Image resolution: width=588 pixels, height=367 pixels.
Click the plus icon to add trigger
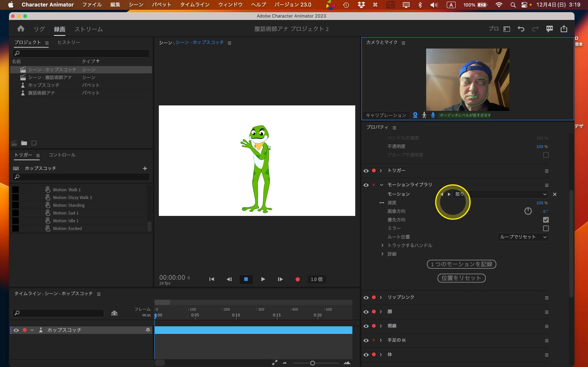[145, 168]
